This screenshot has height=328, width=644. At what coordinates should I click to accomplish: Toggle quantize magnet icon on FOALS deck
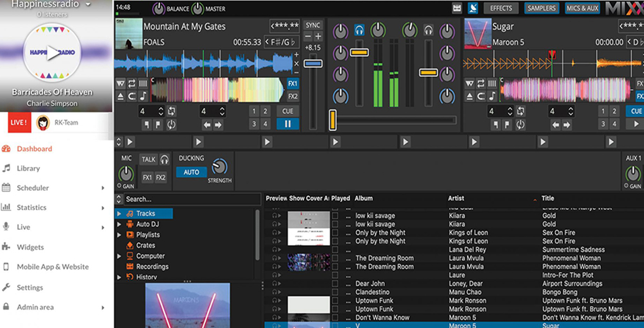(132, 96)
